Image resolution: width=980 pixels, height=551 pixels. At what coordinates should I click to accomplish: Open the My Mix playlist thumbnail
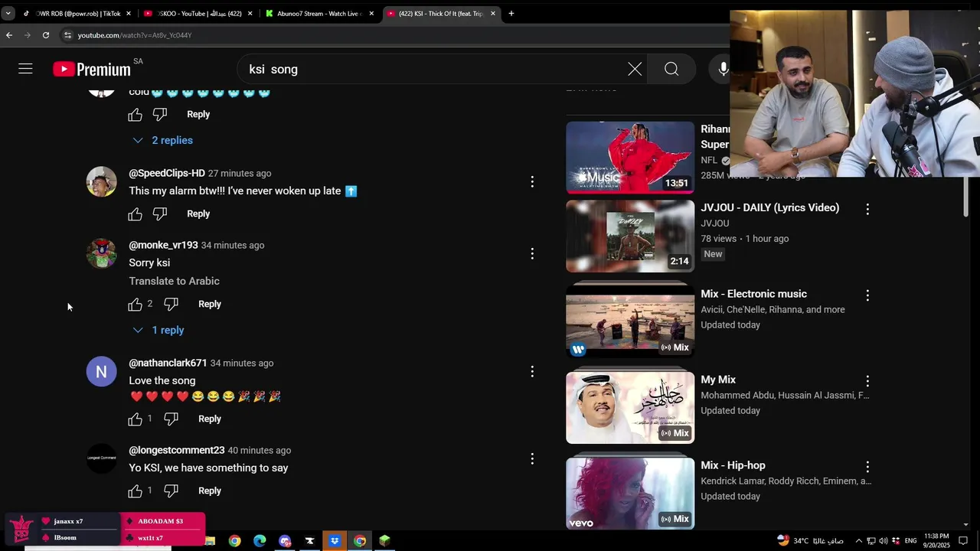[630, 408]
